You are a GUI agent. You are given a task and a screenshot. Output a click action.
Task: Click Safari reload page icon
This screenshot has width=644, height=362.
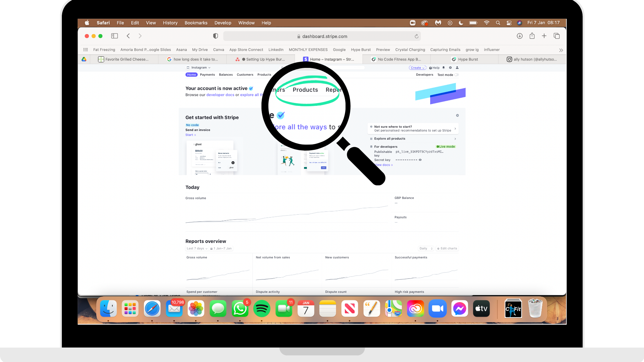point(416,36)
